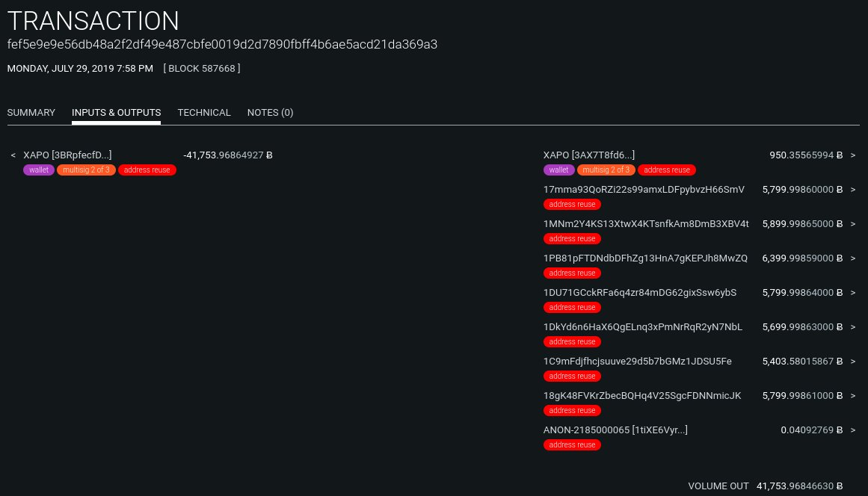Image resolution: width=868 pixels, height=496 pixels.
Task: Click the transaction hash fef5e9e9e56db48a
Action: click(222, 44)
